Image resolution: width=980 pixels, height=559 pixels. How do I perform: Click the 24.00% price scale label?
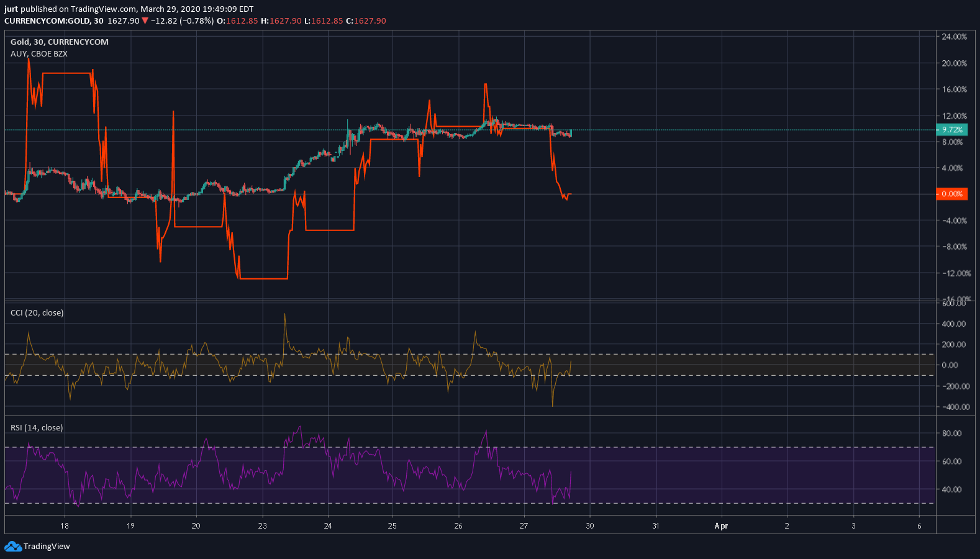tap(954, 37)
